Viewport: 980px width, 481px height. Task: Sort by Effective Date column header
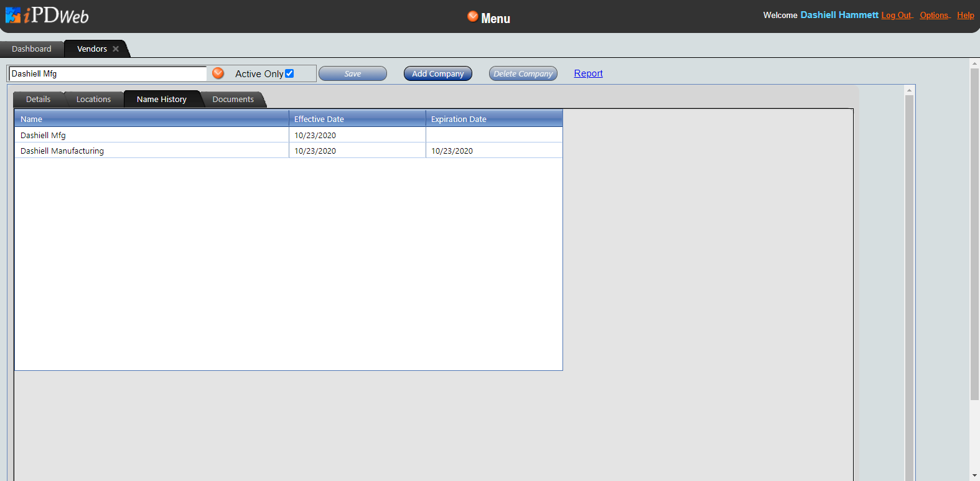(x=357, y=119)
